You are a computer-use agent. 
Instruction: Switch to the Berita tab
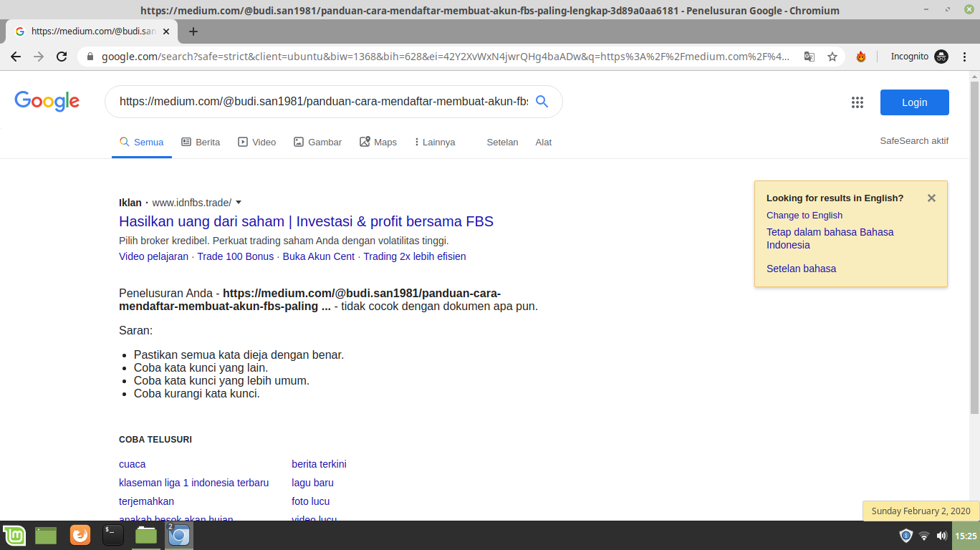click(201, 142)
